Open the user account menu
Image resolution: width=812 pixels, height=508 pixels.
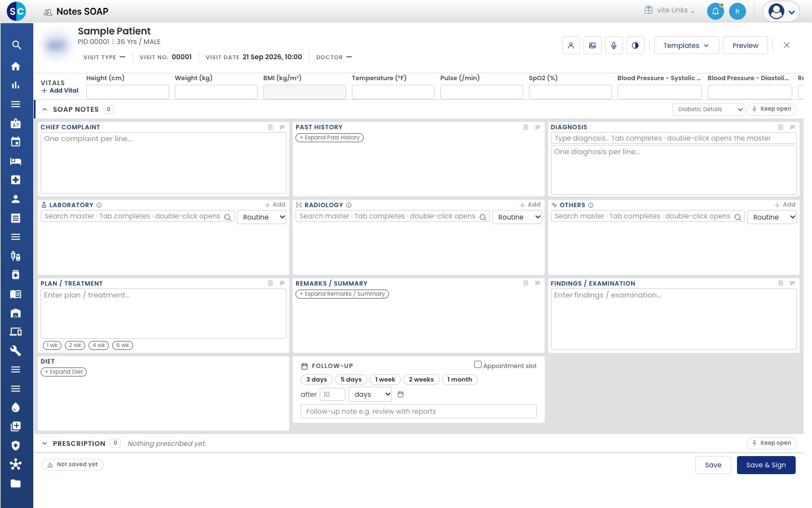click(781, 11)
